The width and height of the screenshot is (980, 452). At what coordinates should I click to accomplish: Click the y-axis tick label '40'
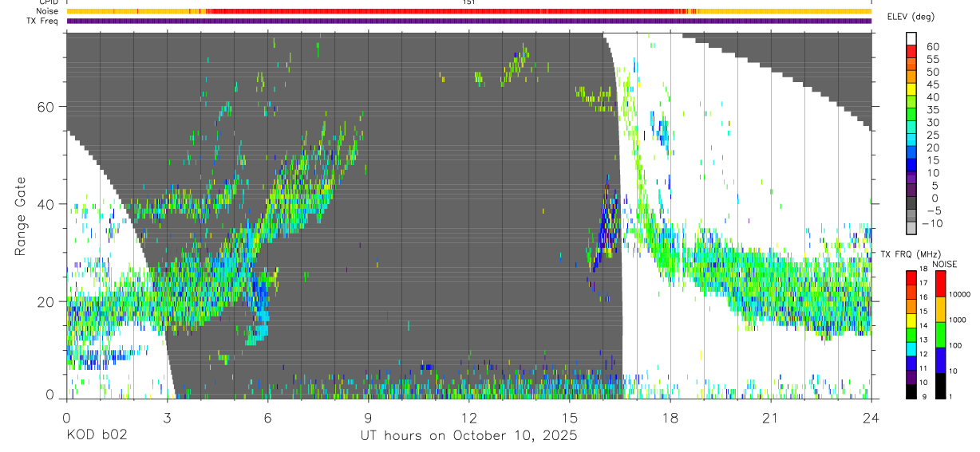point(45,204)
